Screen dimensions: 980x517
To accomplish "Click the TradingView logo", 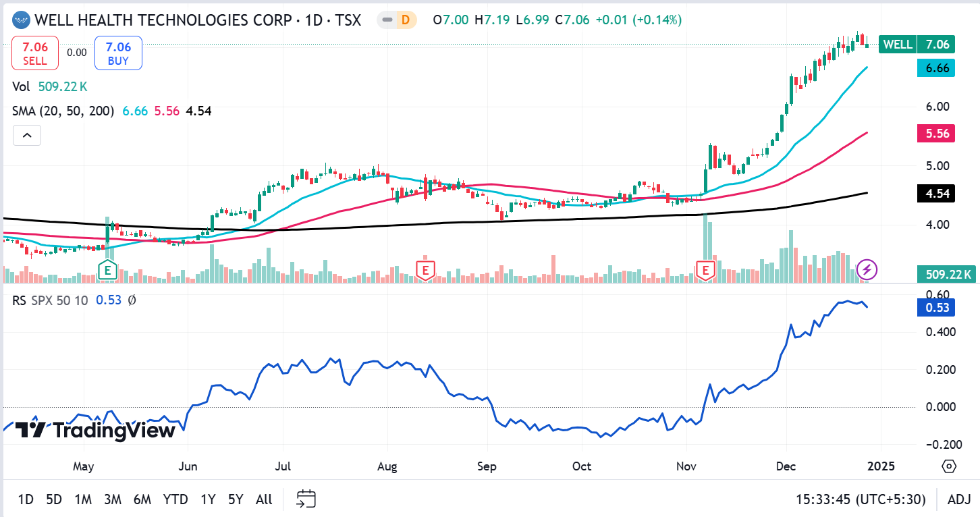I will tap(95, 430).
